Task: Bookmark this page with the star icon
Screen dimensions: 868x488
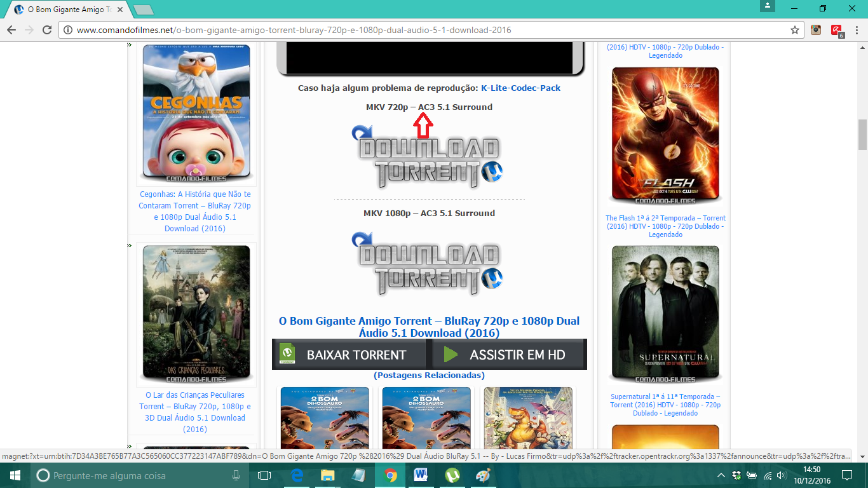Action: click(x=796, y=29)
